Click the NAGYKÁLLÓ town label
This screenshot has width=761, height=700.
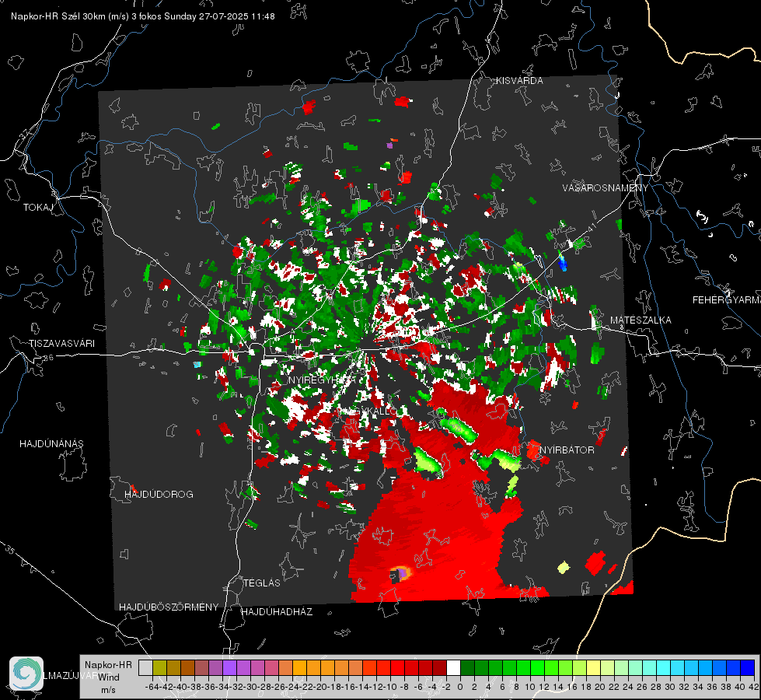(367, 411)
